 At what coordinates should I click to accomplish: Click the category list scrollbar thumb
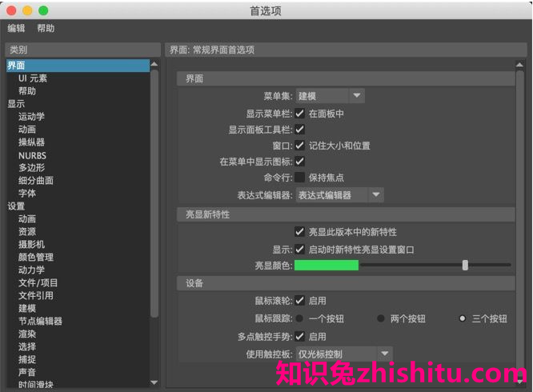pos(154,194)
